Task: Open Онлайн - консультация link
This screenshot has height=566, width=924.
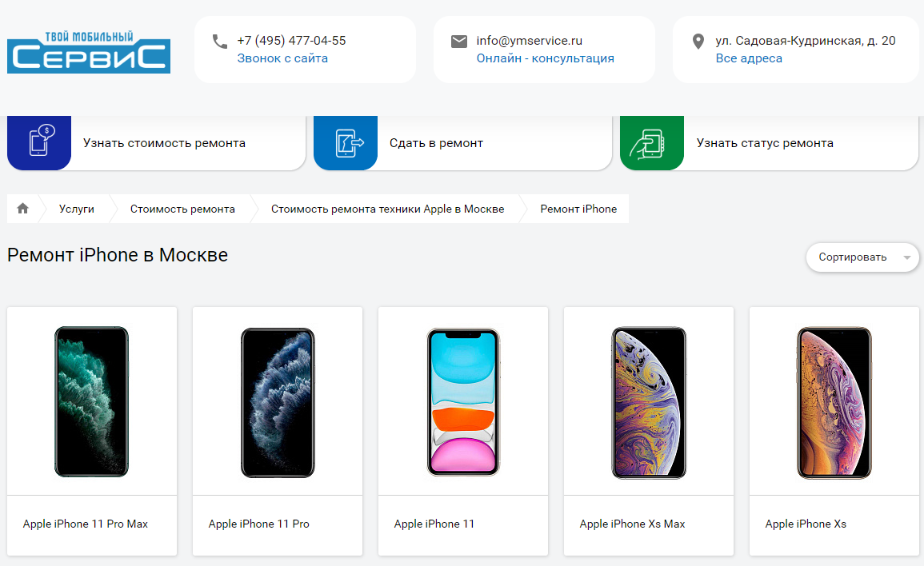Action: coord(546,58)
